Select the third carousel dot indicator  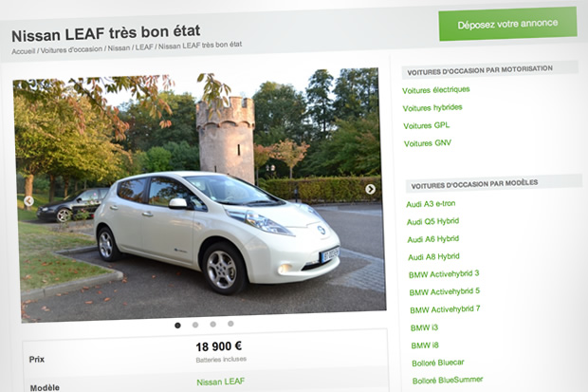(x=213, y=324)
